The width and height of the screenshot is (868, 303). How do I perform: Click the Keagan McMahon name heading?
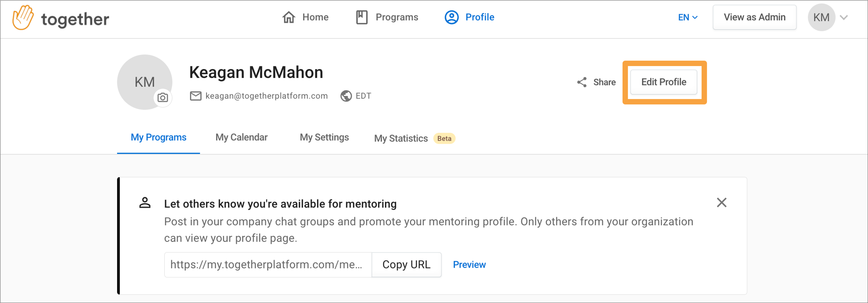(x=256, y=72)
